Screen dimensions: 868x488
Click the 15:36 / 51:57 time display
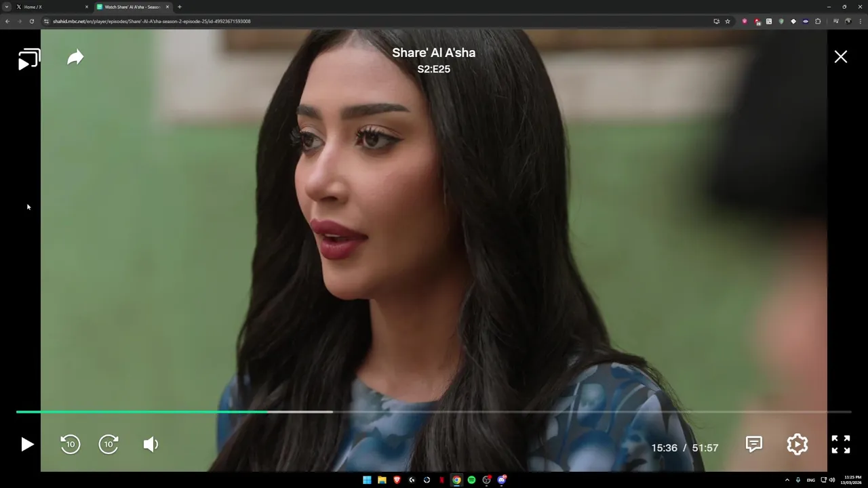(x=685, y=448)
